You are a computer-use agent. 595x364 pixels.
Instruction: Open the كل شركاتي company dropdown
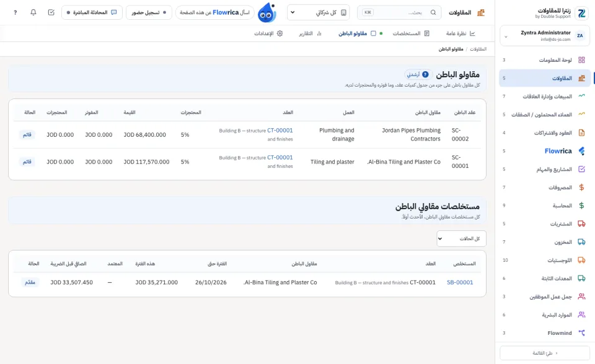pyautogui.click(x=318, y=12)
